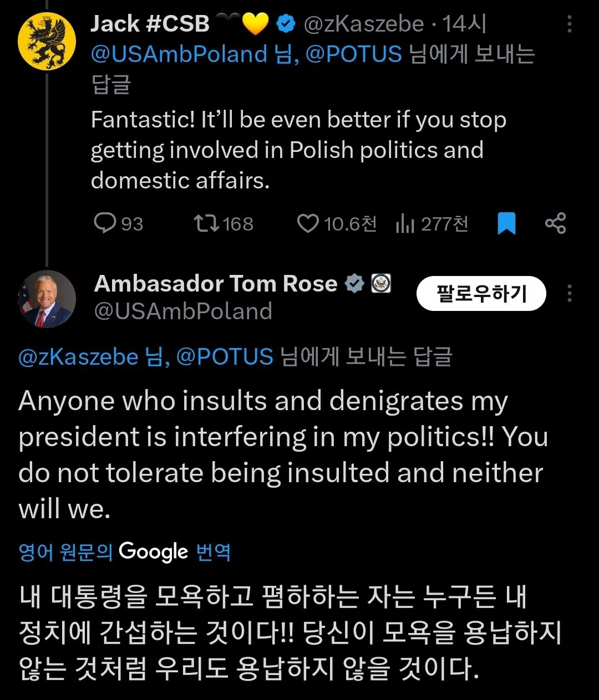Click the government seal affiliation badge
This screenshot has width=599, height=700.
click(380, 284)
